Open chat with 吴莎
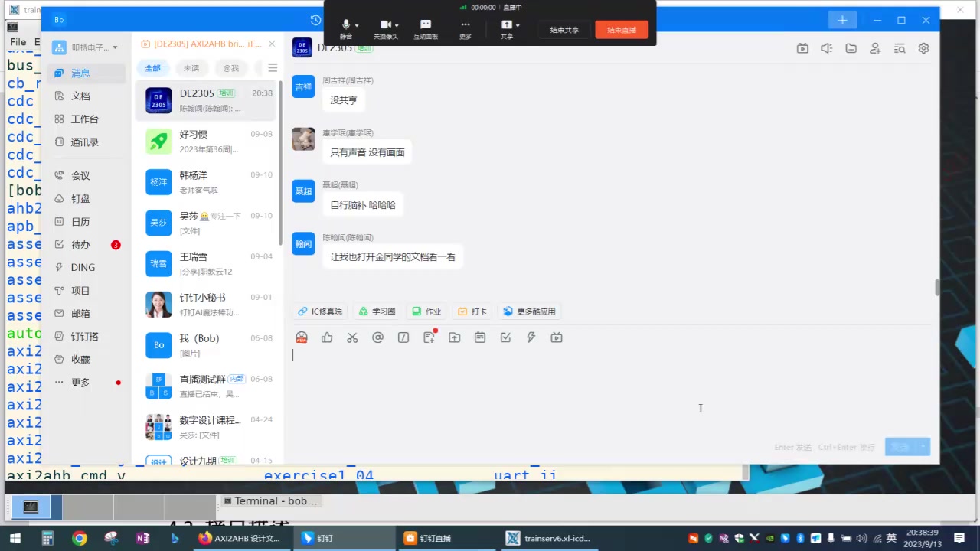 coord(205,223)
